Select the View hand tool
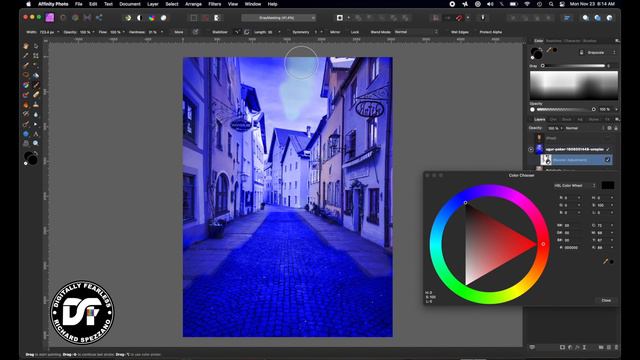 [26, 46]
